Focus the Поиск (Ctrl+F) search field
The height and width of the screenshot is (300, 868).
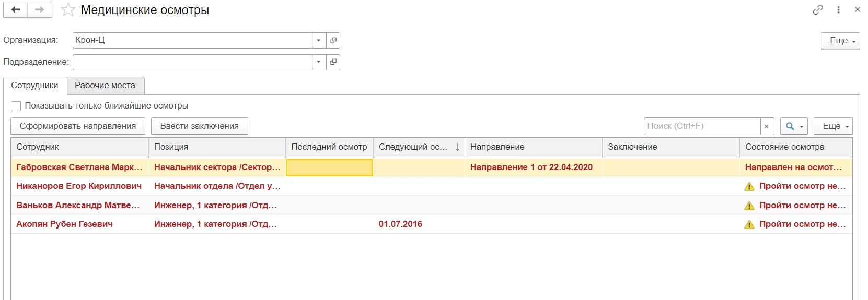[701, 126]
